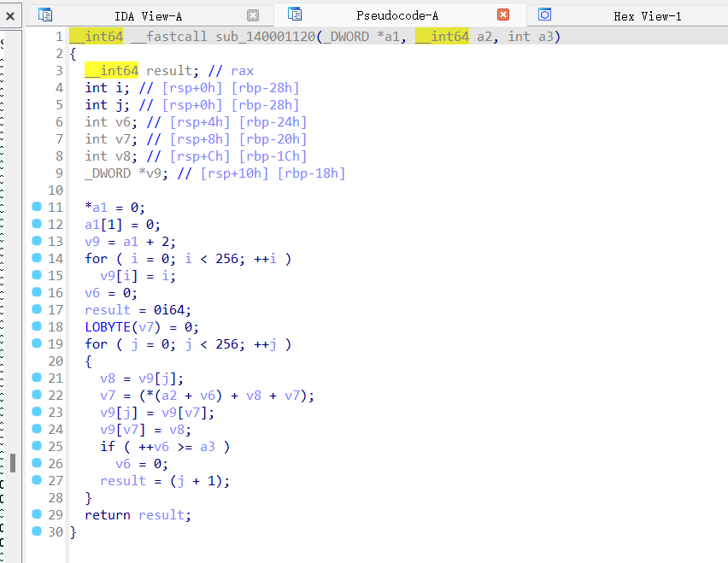Toggle breakpoint dot on line 19

pos(37,343)
